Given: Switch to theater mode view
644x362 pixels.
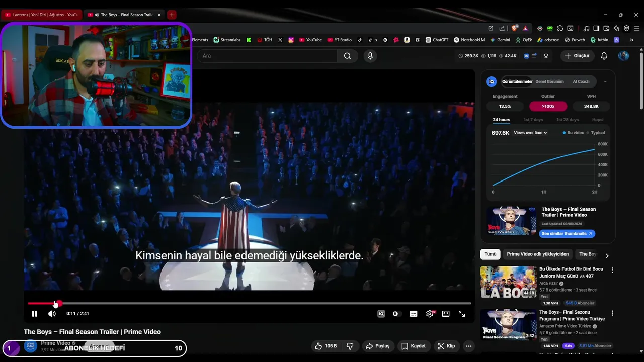Looking at the screenshot, I should point(446,314).
